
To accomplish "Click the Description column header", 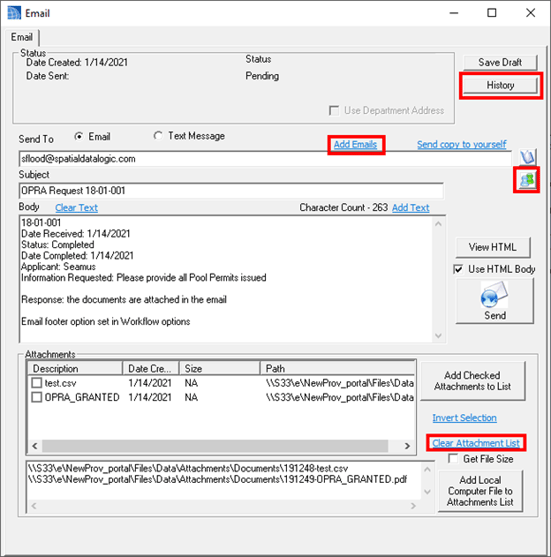I will (75, 368).
